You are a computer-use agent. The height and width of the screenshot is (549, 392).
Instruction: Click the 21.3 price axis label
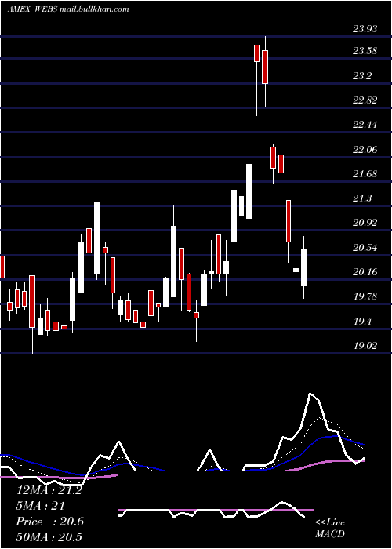tap(362, 198)
